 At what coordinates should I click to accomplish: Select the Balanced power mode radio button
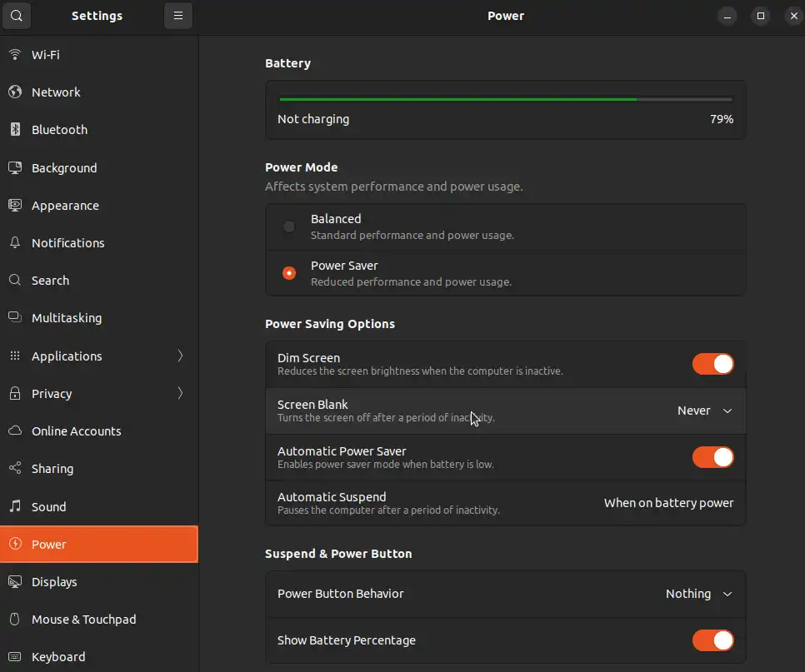(x=289, y=226)
